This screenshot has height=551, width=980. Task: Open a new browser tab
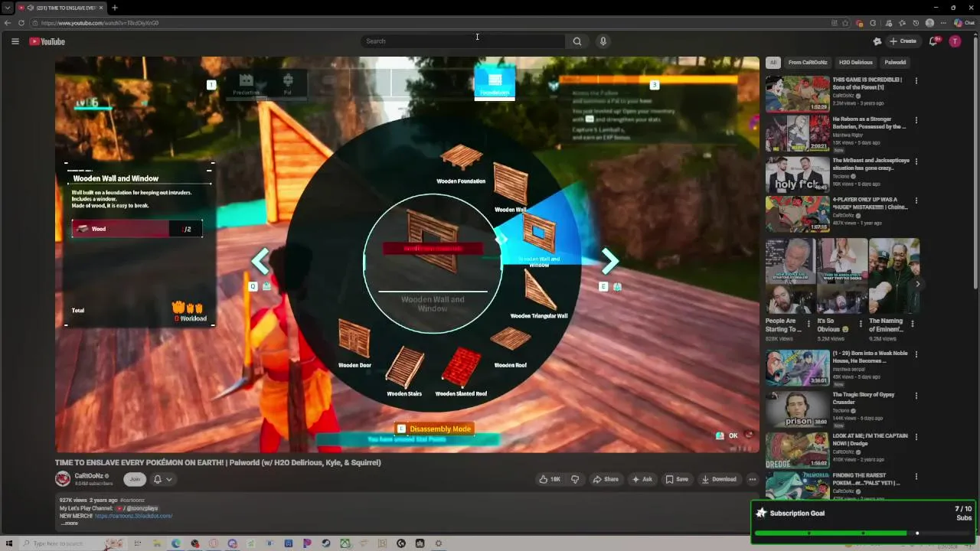click(115, 8)
